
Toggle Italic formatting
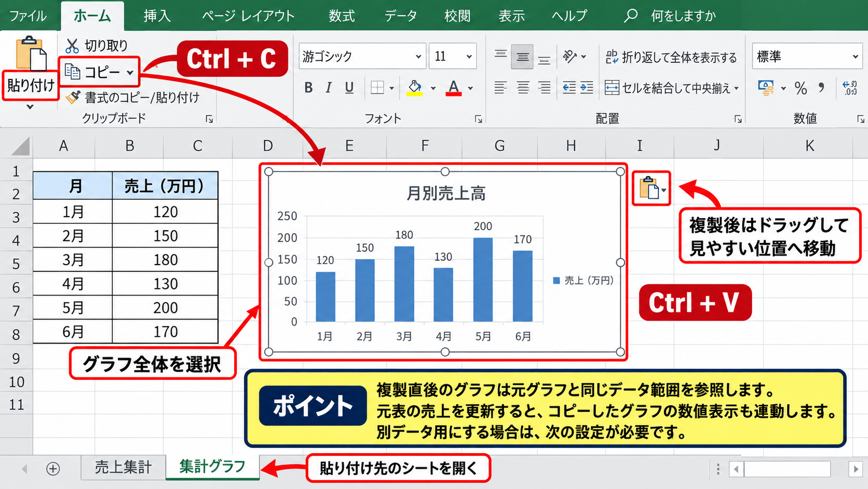[x=329, y=88]
